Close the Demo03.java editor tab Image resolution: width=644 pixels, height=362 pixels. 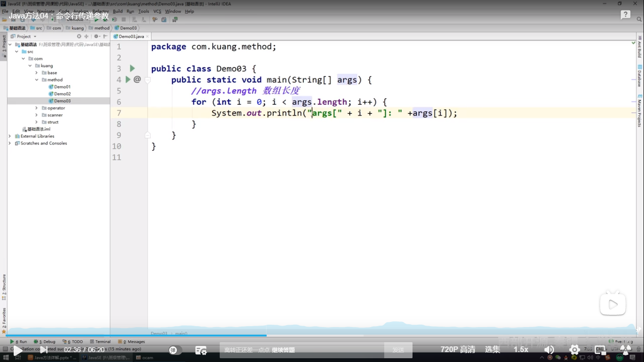pos(148,36)
